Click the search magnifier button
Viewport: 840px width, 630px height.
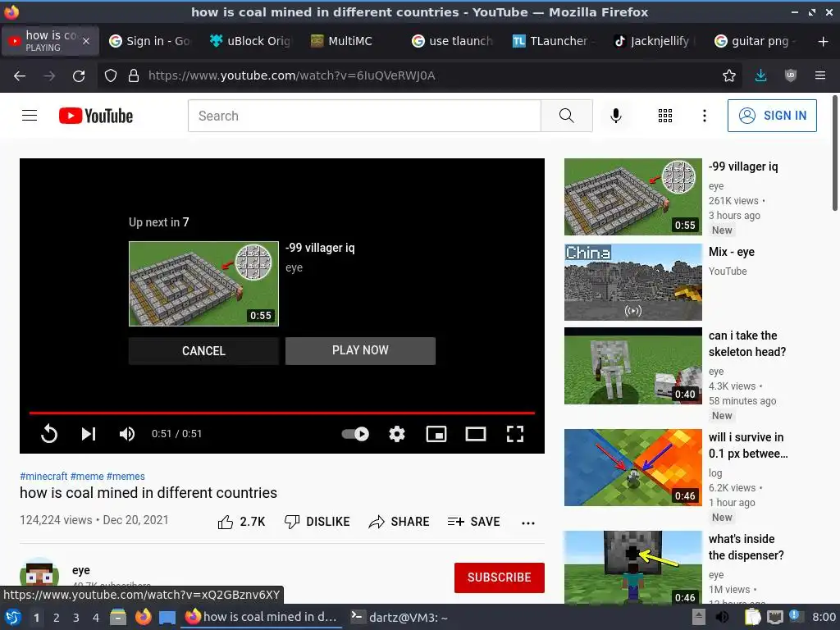(x=566, y=116)
